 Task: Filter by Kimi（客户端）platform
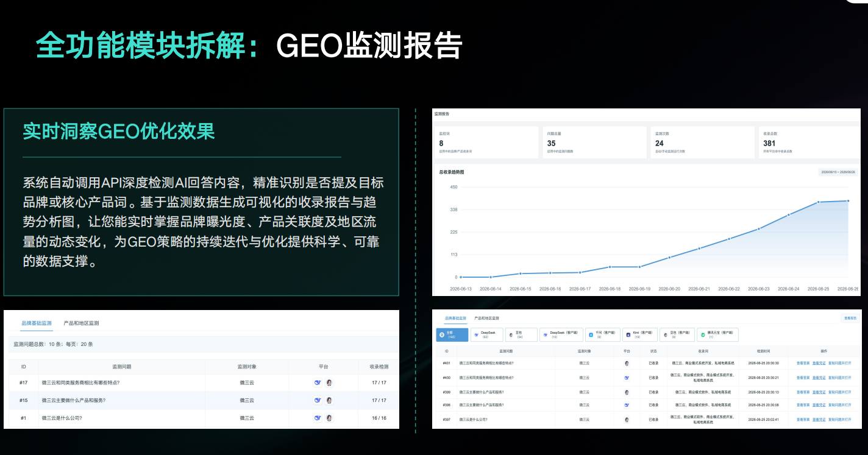point(640,334)
